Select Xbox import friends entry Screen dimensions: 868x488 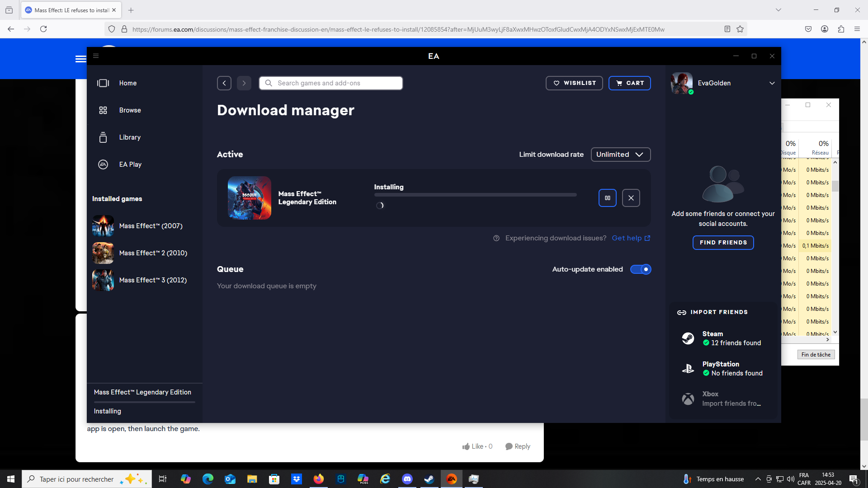point(723,399)
